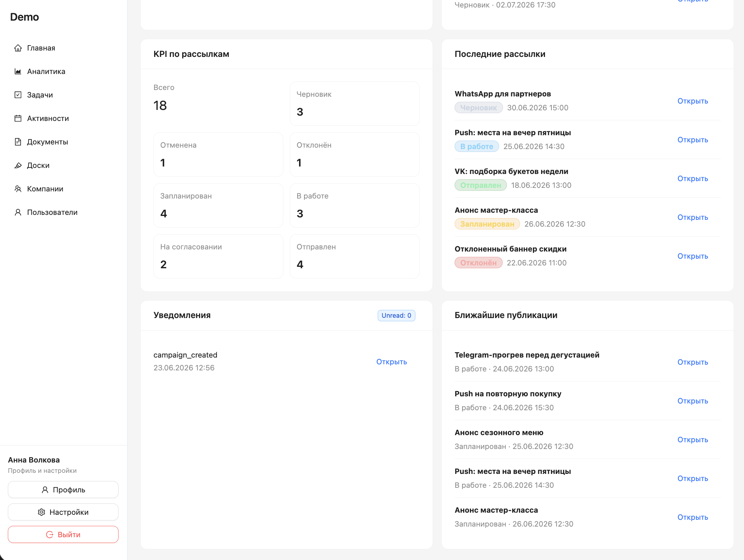744x560 pixels.
Task: Click the Ближайшие публикации heading
Action: (x=506, y=315)
